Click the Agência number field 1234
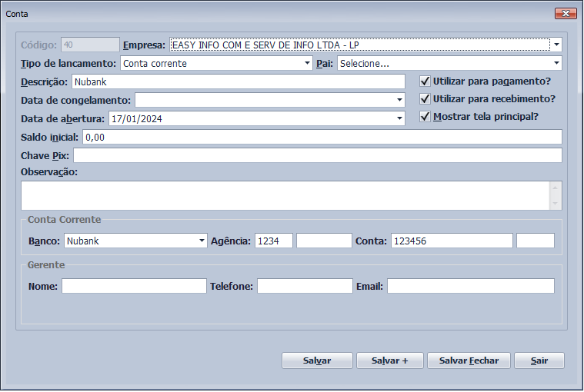584x392 pixels. click(x=274, y=241)
